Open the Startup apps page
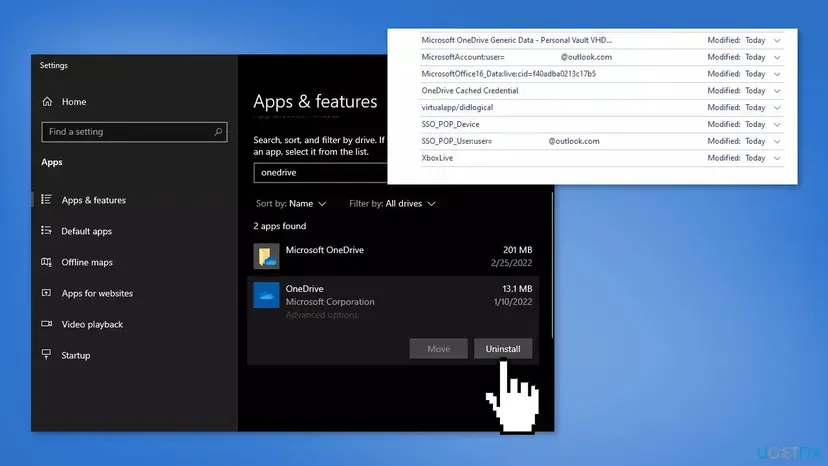 click(x=76, y=355)
